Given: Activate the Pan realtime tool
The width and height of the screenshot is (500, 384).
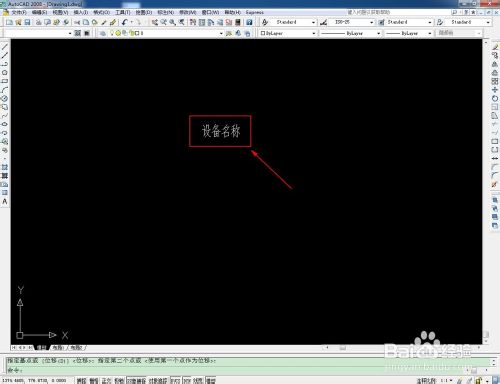Looking at the screenshot, I should tap(155, 22).
